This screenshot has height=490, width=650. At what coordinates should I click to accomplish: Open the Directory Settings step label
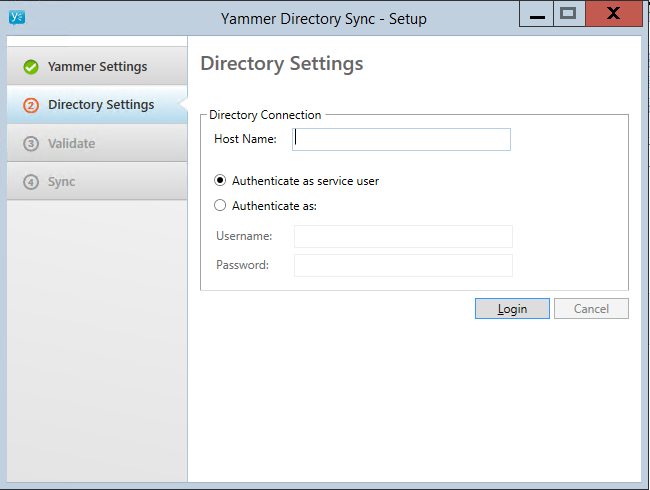tap(101, 105)
